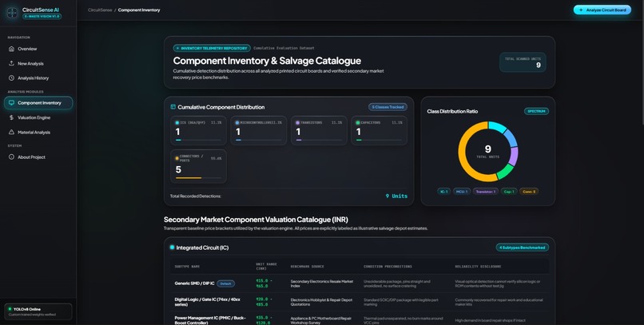Click the Inventory Telemetry Repository badge

(x=212, y=48)
